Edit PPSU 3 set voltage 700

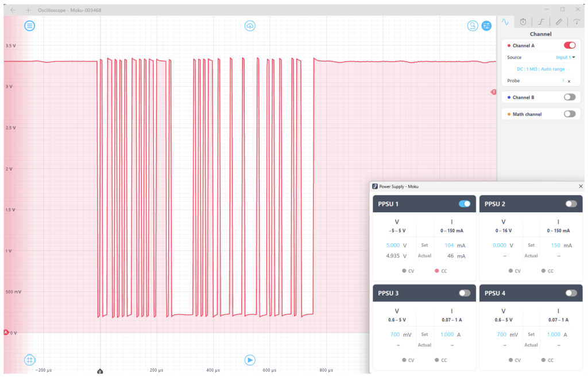click(x=395, y=334)
